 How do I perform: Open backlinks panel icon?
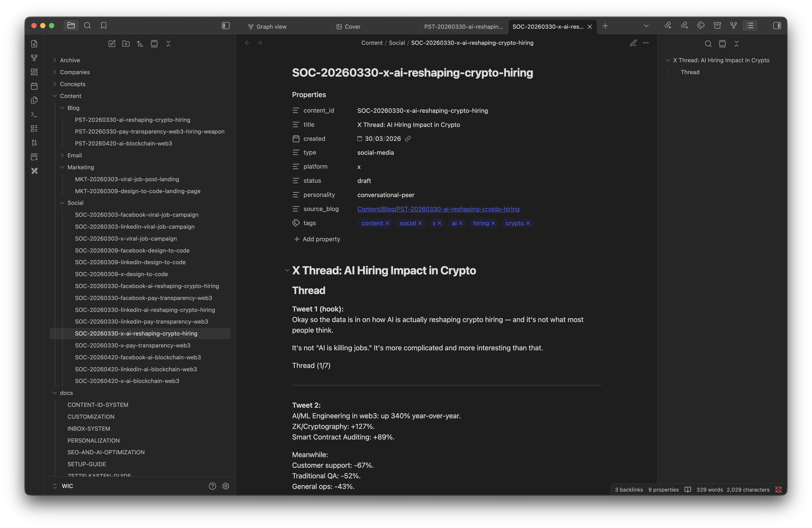[x=668, y=26]
